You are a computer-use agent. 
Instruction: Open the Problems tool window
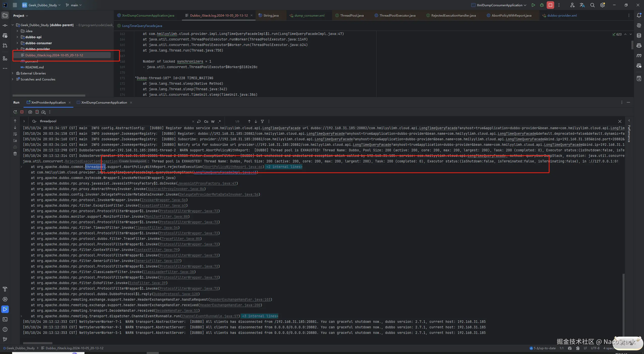click(x=5, y=329)
